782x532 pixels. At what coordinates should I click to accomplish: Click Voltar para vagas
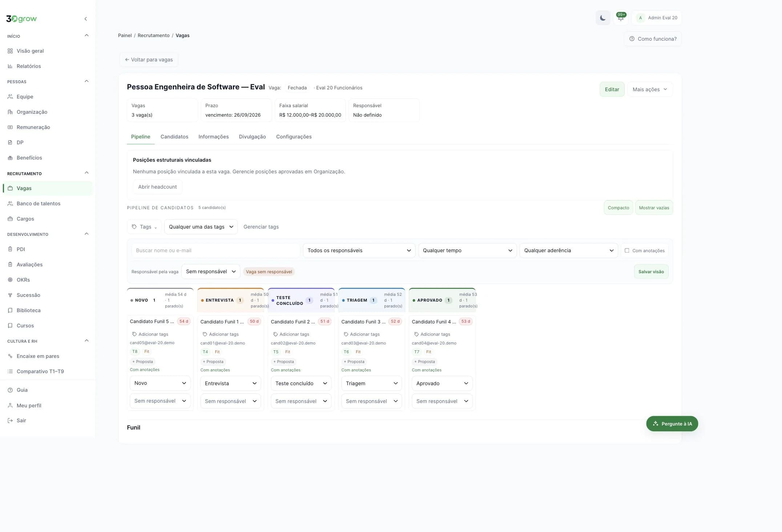point(149,60)
